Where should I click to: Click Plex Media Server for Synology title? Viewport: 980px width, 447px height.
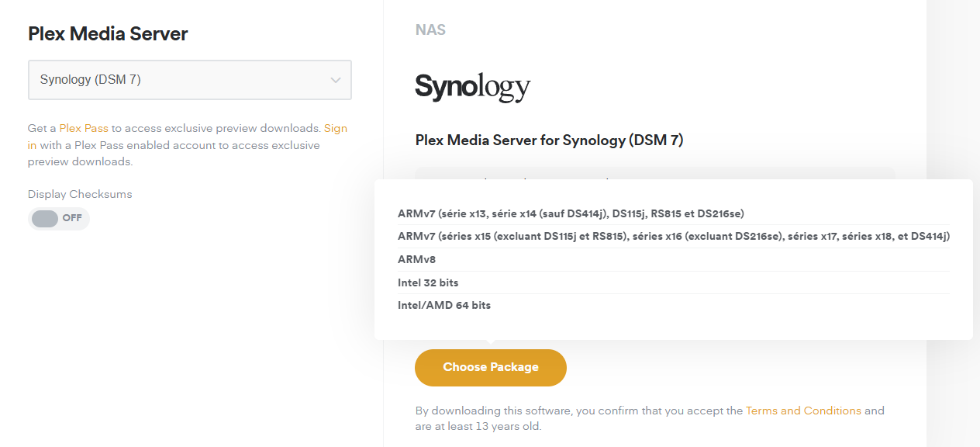pos(549,140)
